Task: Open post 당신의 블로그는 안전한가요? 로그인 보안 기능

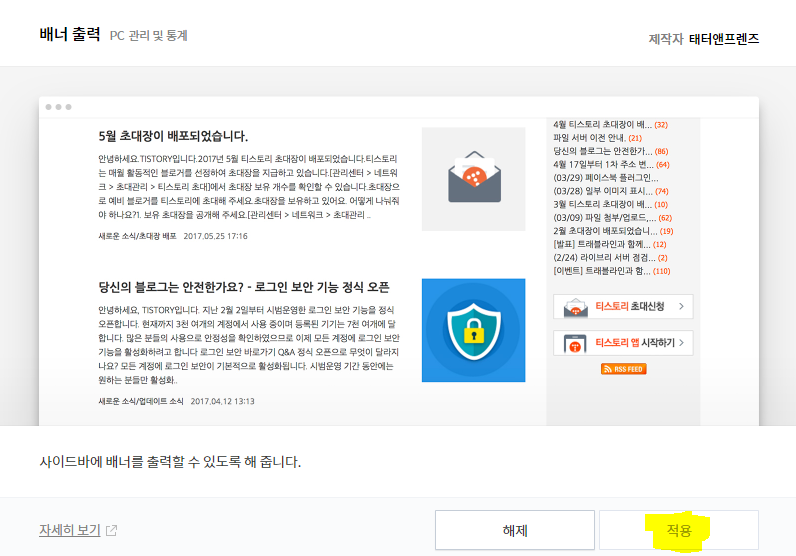Action: pos(244,287)
